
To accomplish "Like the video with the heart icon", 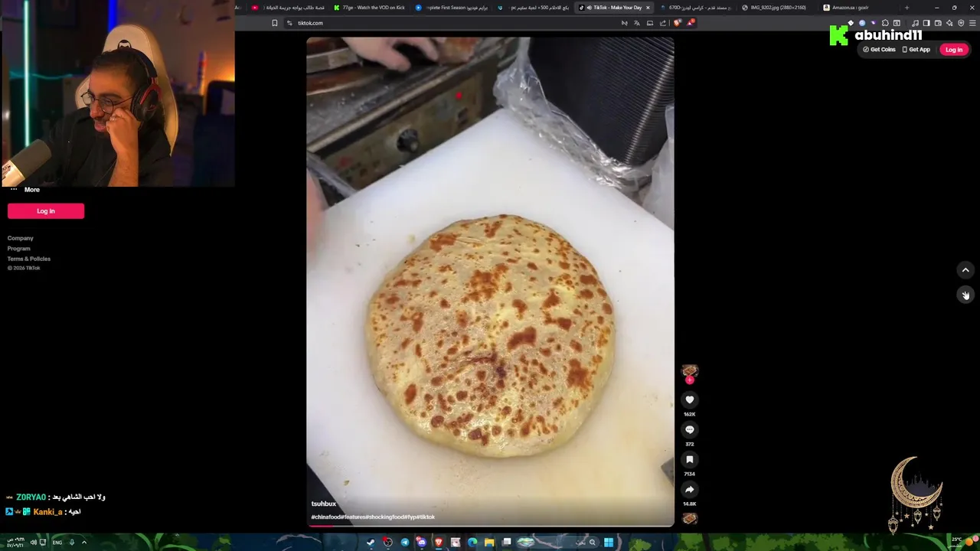I will [x=689, y=399].
